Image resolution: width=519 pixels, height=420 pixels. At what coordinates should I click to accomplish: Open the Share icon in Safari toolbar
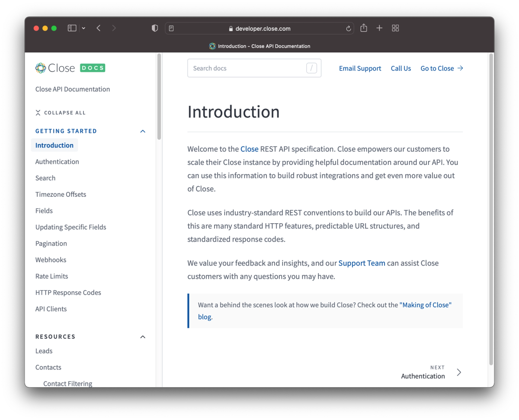tap(364, 28)
